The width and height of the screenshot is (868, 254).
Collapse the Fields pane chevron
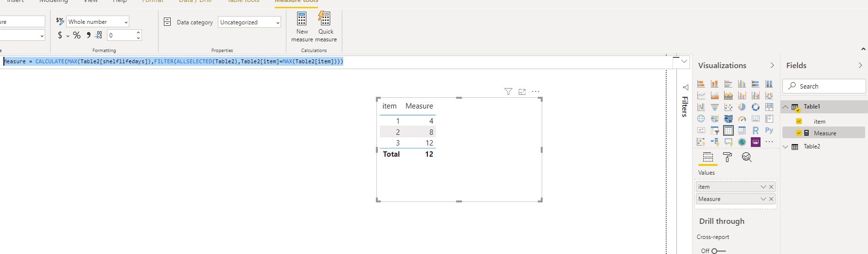click(x=860, y=65)
